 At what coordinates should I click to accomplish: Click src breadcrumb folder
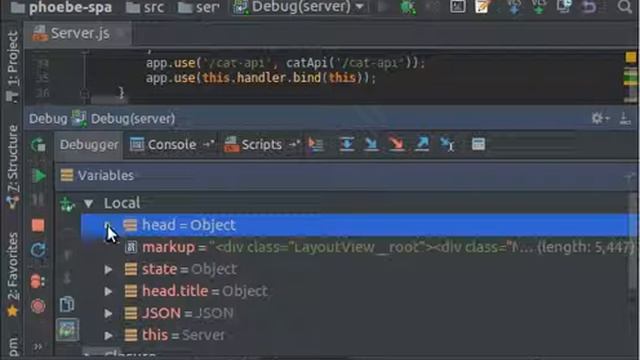click(x=145, y=7)
